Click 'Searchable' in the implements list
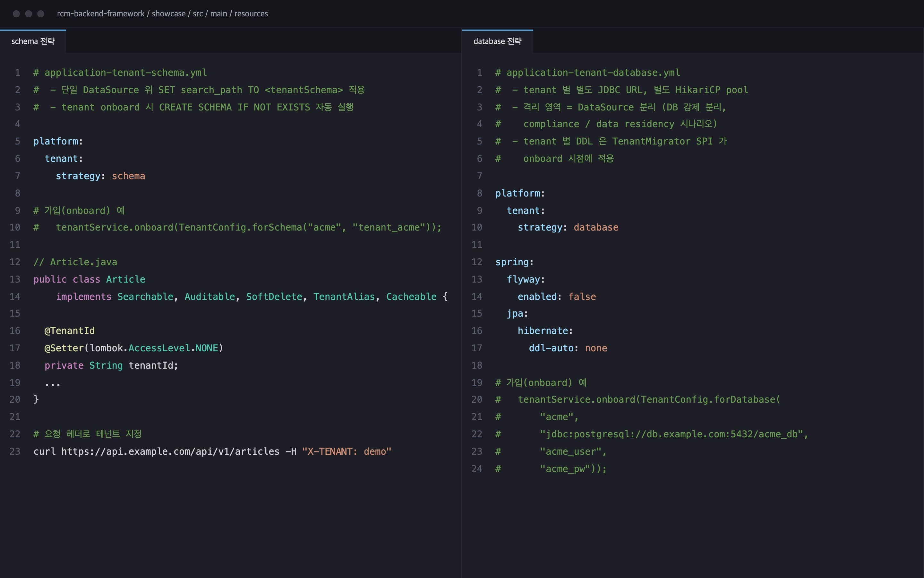Viewport: 924px width, 578px height. point(145,297)
